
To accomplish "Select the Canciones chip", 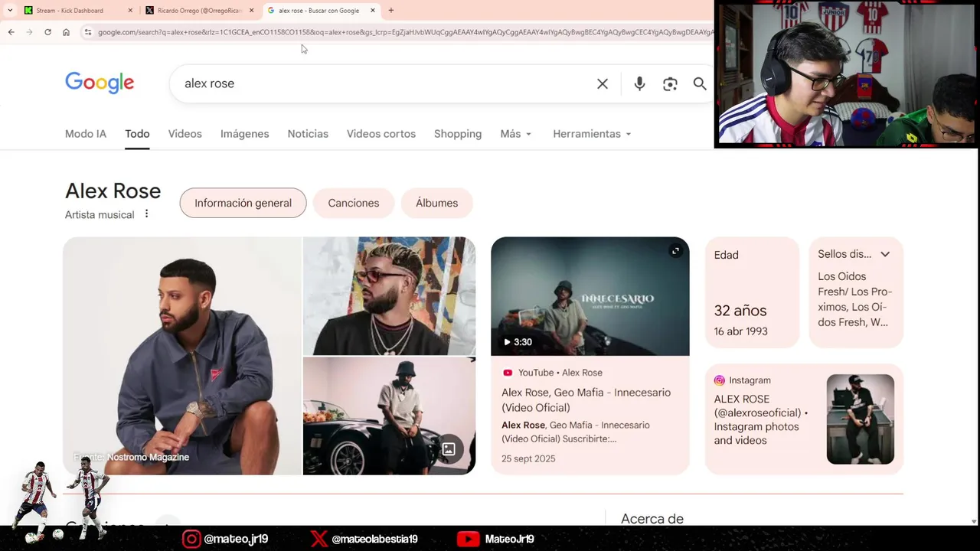I will 354,203.
